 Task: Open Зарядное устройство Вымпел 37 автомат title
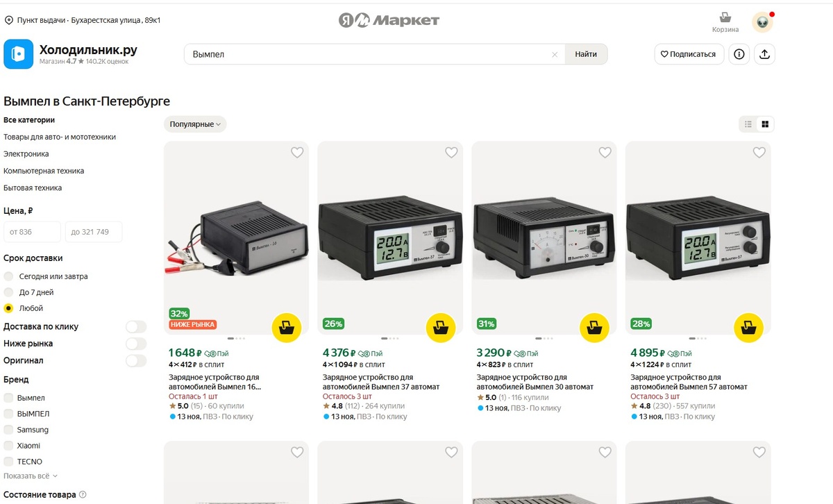pos(380,382)
